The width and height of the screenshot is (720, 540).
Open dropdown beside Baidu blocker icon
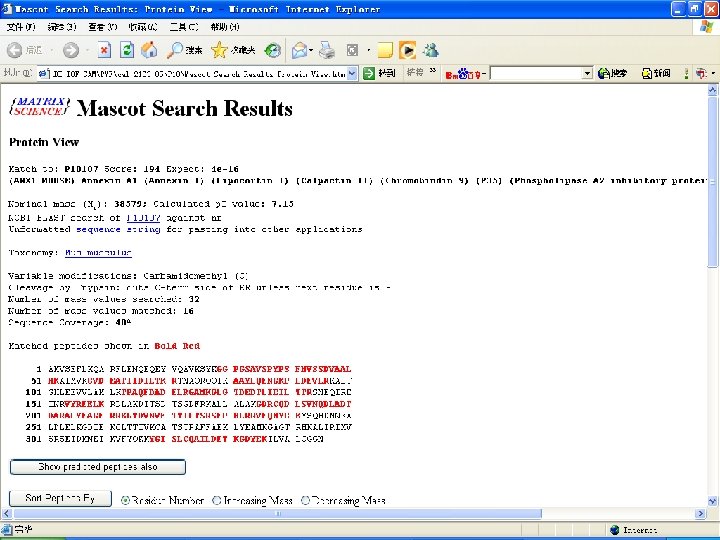coord(713,73)
